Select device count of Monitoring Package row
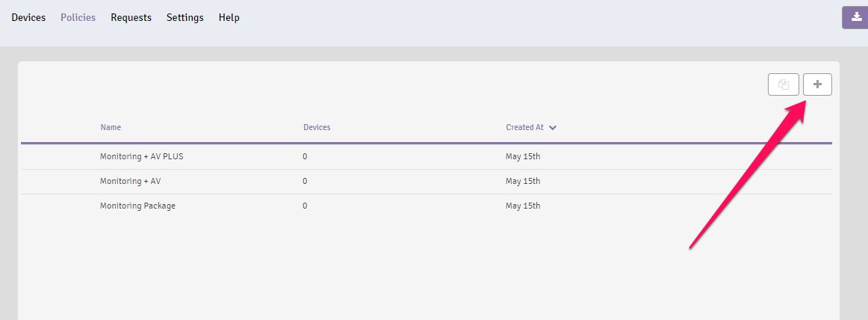Image resolution: width=868 pixels, height=320 pixels. 305,206
